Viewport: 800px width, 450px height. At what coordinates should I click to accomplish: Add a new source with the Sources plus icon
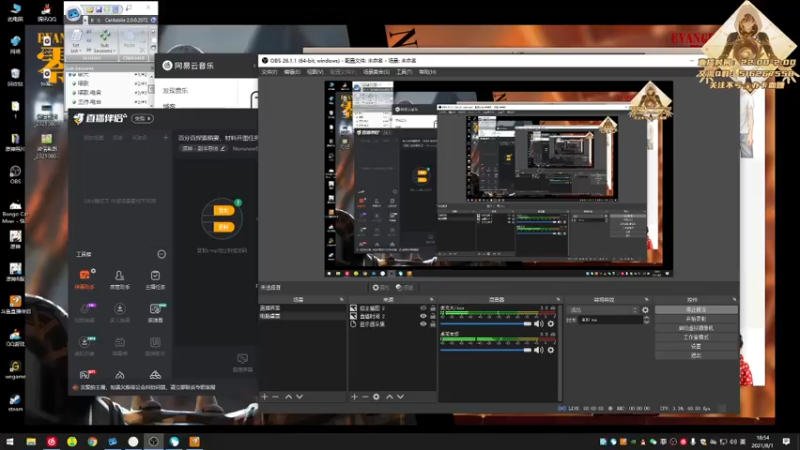(354, 396)
